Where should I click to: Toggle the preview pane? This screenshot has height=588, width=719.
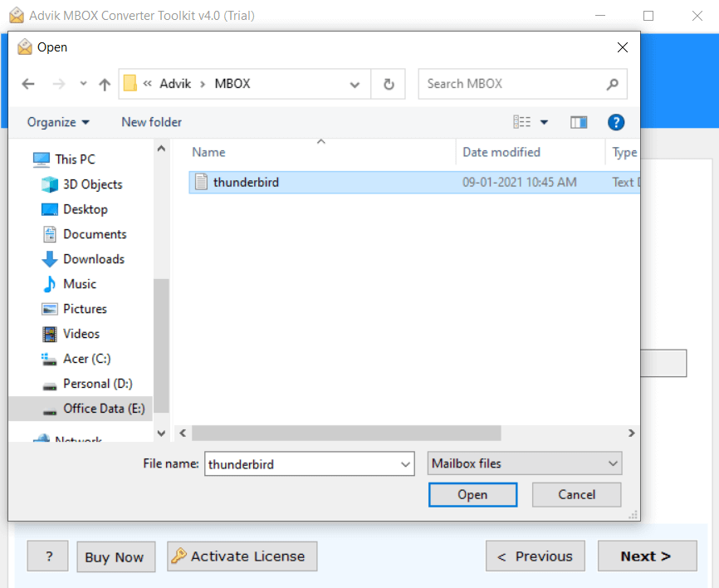pyautogui.click(x=579, y=122)
